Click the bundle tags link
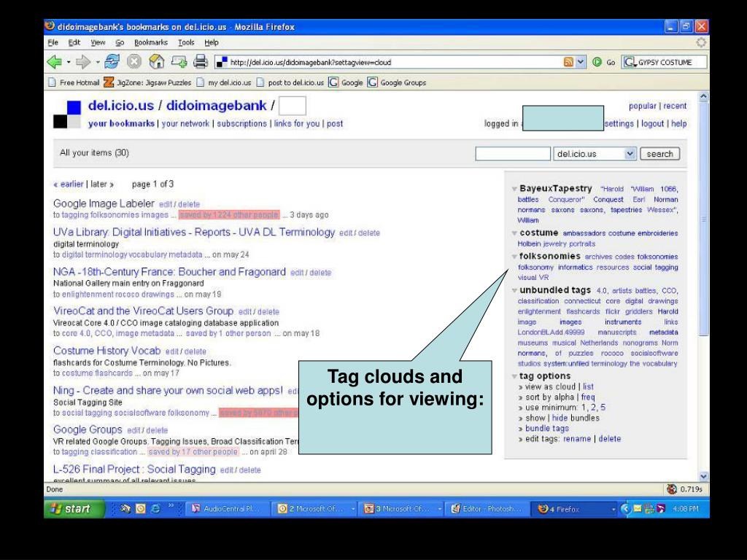This screenshot has width=747, height=560. click(x=547, y=428)
